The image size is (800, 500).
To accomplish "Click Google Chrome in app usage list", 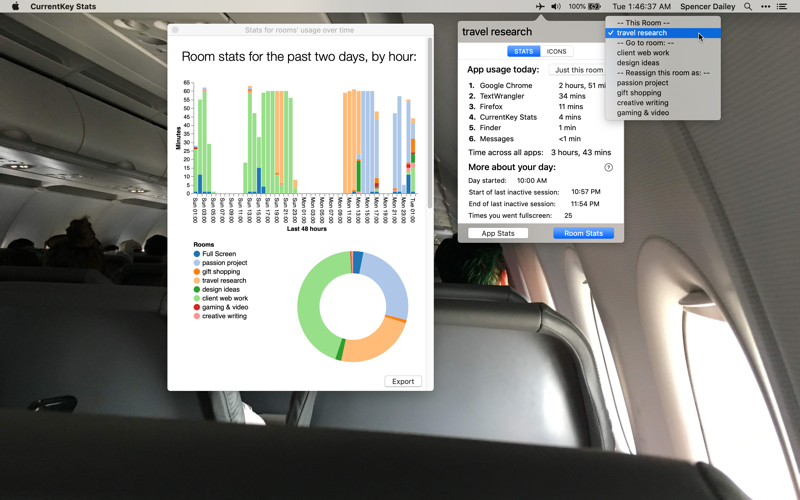I will tap(506, 85).
